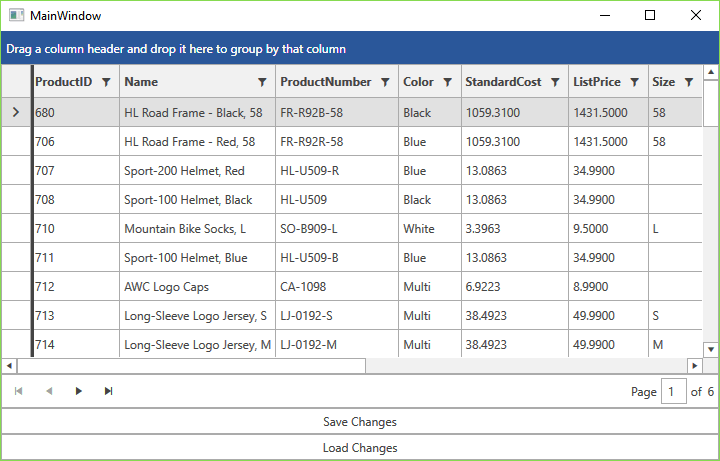Select product number cell 'LJ-0192-M'

click(337, 343)
